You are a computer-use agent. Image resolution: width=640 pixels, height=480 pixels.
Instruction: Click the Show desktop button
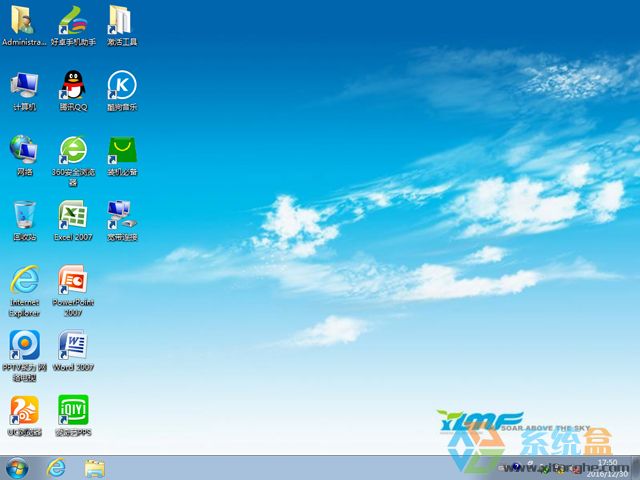tap(635, 468)
